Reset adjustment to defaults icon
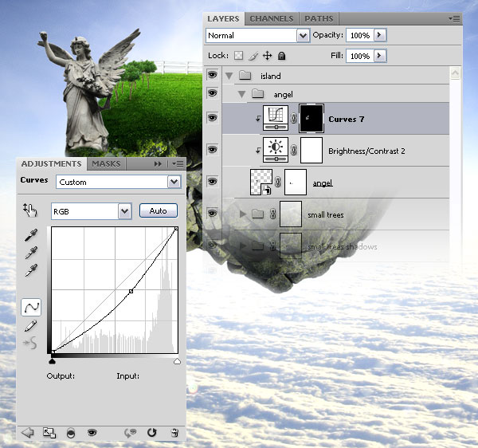 point(151,432)
